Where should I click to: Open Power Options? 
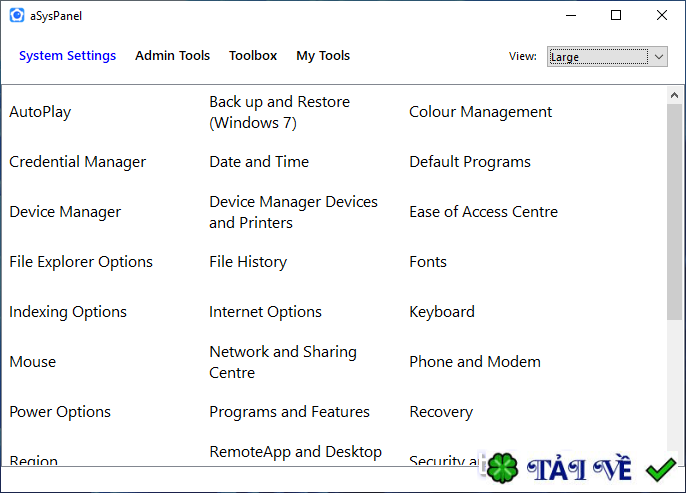point(60,412)
